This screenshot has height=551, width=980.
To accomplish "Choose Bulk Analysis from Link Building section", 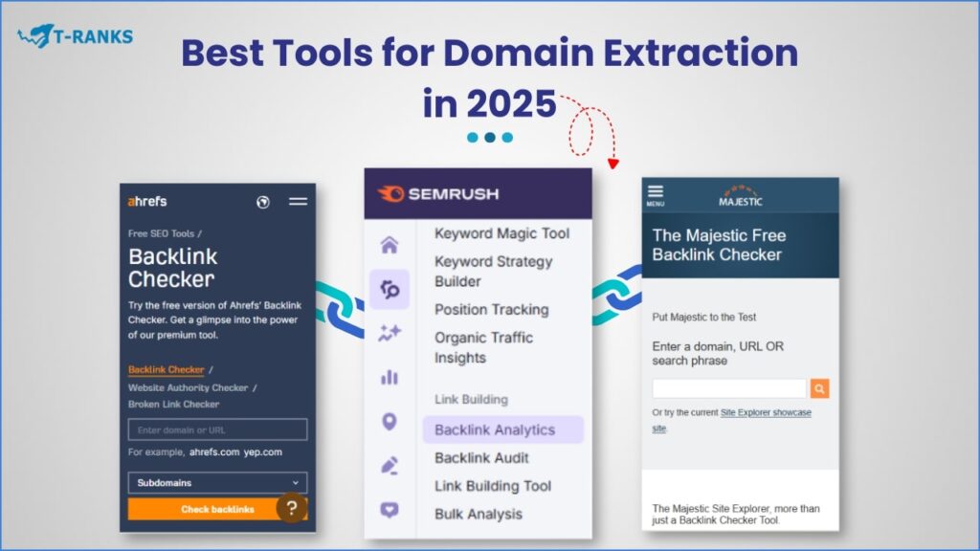I will [x=479, y=514].
